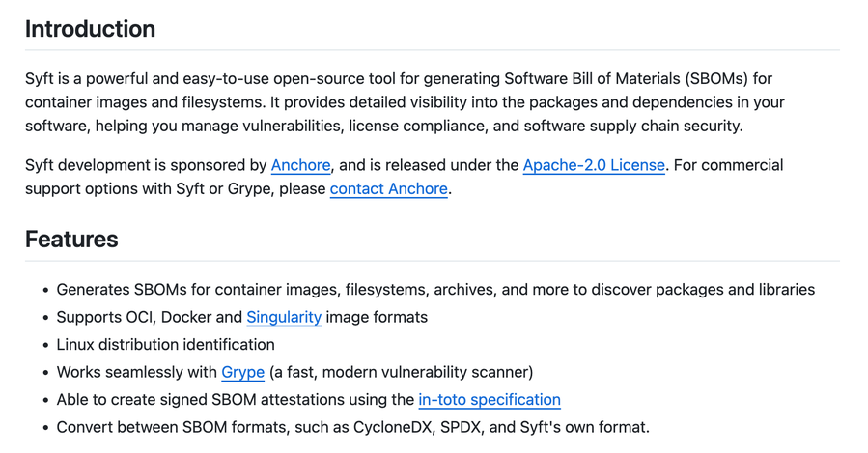
Task: Open the Singularity image format link
Action: [284, 318]
